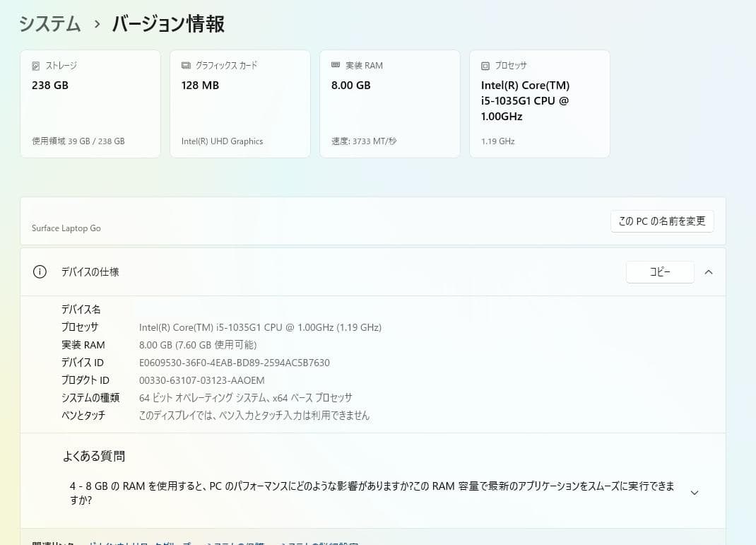Click the この PC の名前を変更 button
The image size is (756, 545).
[662, 221]
